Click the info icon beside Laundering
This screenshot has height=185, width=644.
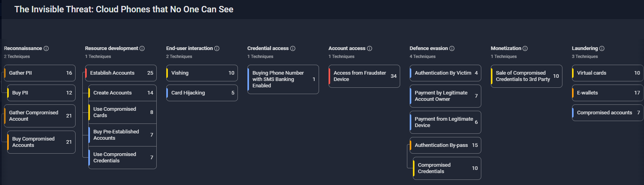point(602,48)
